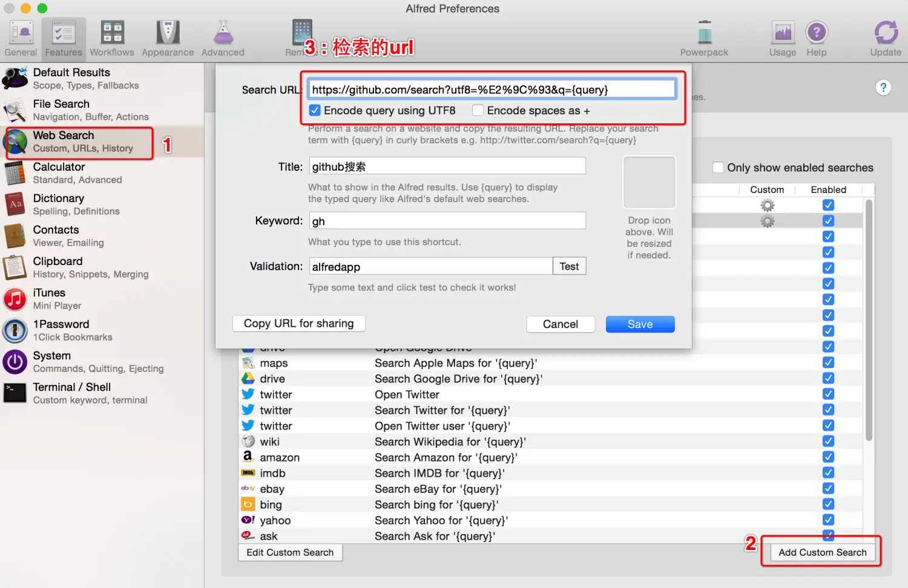The image size is (908, 588).
Task: Click the icon drop well in the dialog
Action: 650,182
